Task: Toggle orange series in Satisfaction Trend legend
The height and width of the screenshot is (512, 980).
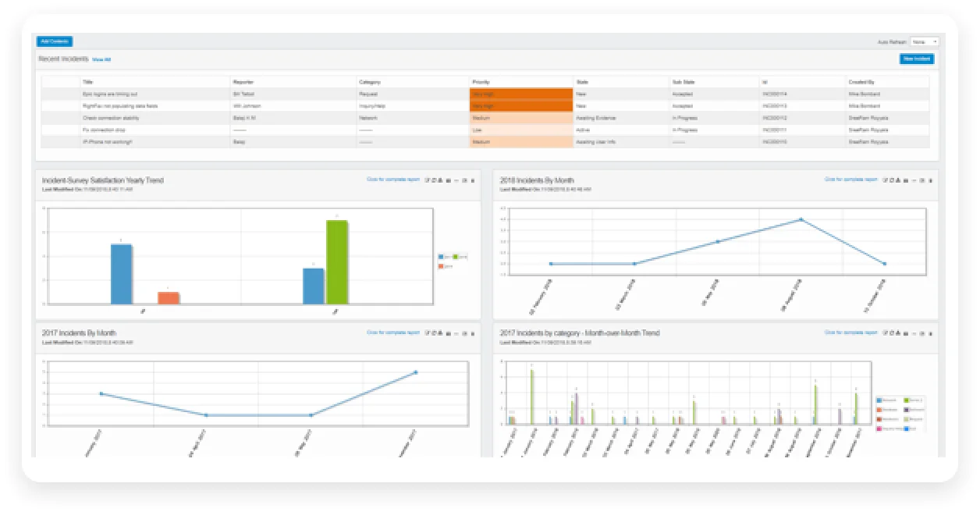Action: 442,266
